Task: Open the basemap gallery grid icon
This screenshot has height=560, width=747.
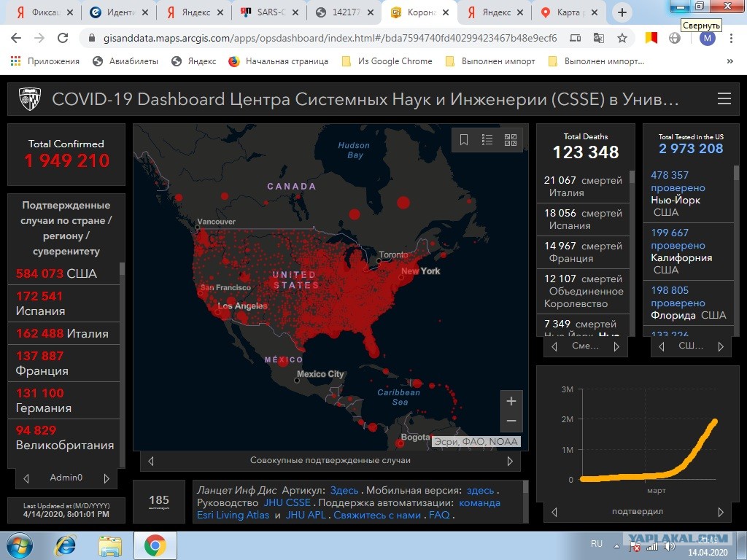Action: click(510, 139)
